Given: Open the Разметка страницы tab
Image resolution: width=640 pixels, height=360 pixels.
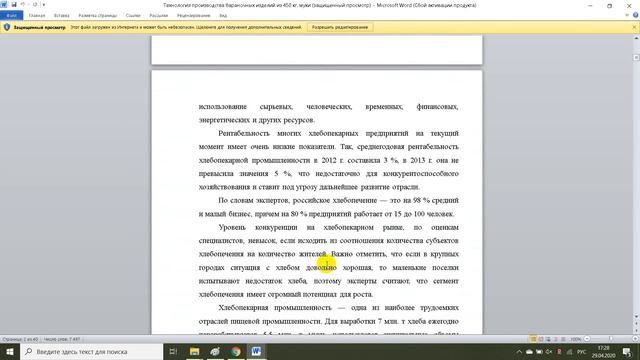Looking at the screenshot, I should click(x=98, y=16).
